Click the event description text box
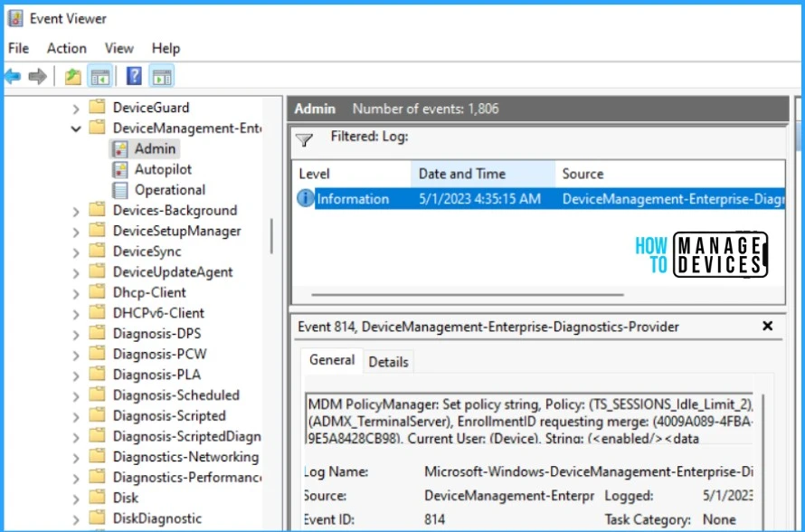The height and width of the screenshot is (532, 805). pyautogui.click(x=530, y=420)
